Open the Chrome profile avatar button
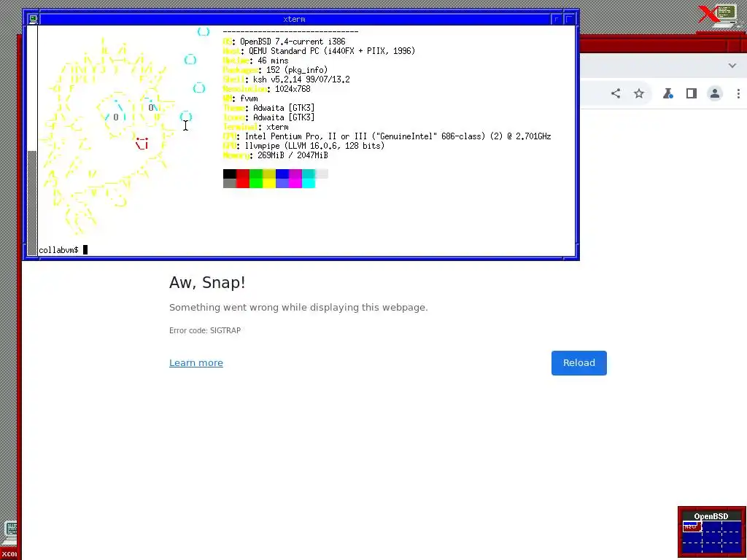Screen dimensions: 747x560 coord(715,93)
